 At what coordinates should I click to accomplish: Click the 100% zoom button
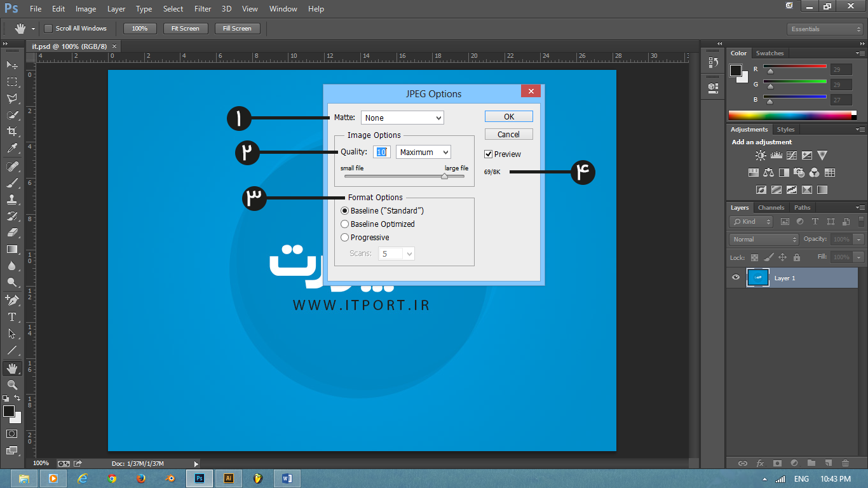pyautogui.click(x=140, y=29)
